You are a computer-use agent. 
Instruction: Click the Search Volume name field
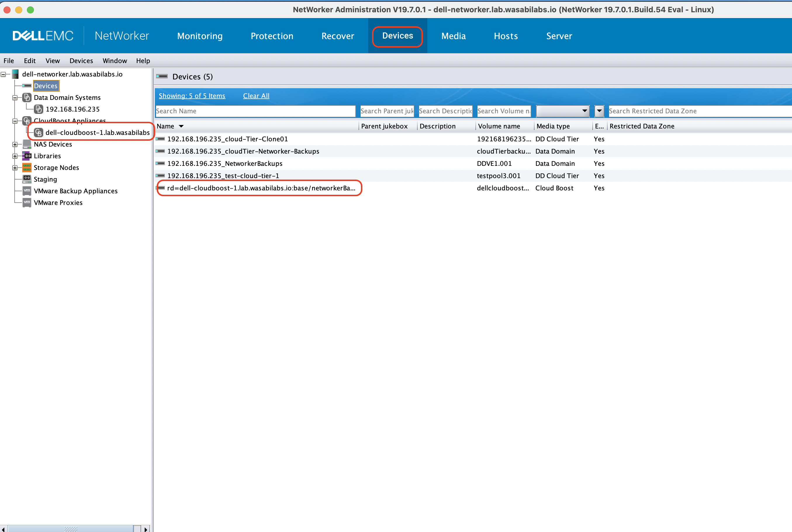pos(504,111)
